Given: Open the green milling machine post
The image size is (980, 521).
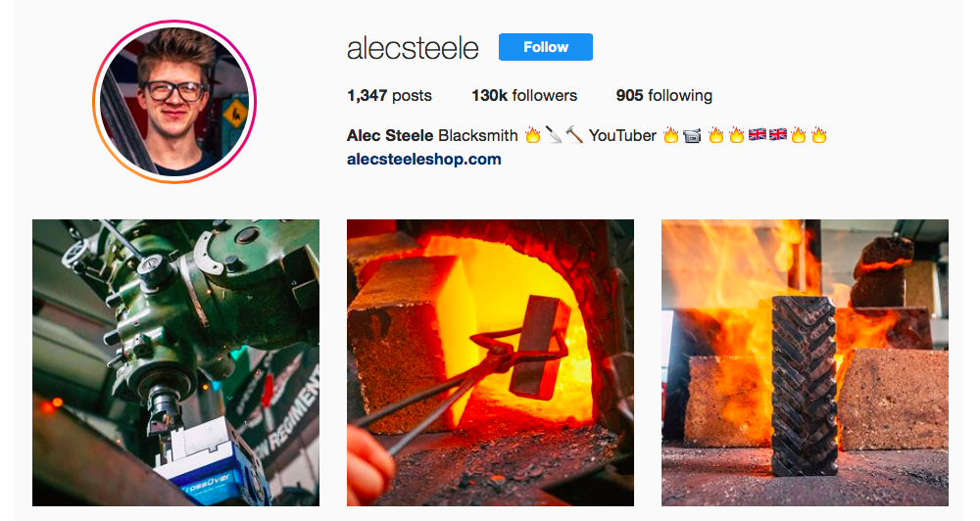Looking at the screenshot, I should [175, 362].
